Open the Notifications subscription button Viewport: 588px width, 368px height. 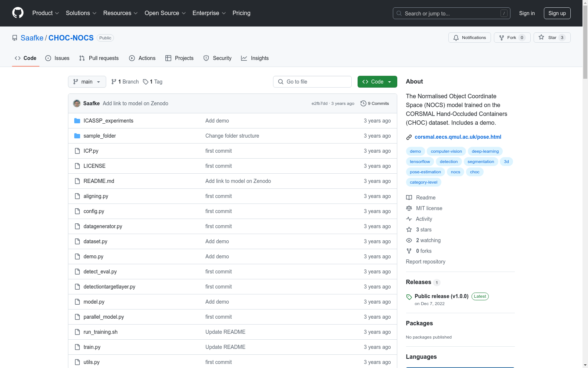coord(470,38)
